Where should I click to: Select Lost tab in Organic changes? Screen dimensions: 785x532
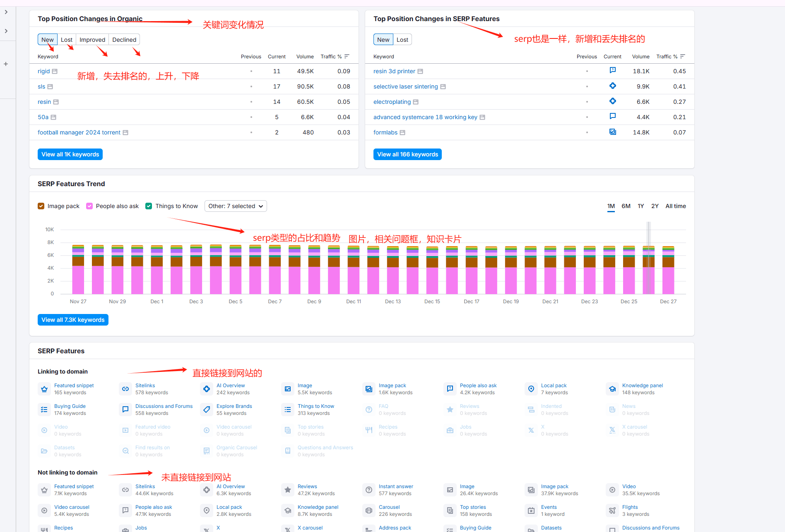pyautogui.click(x=67, y=40)
